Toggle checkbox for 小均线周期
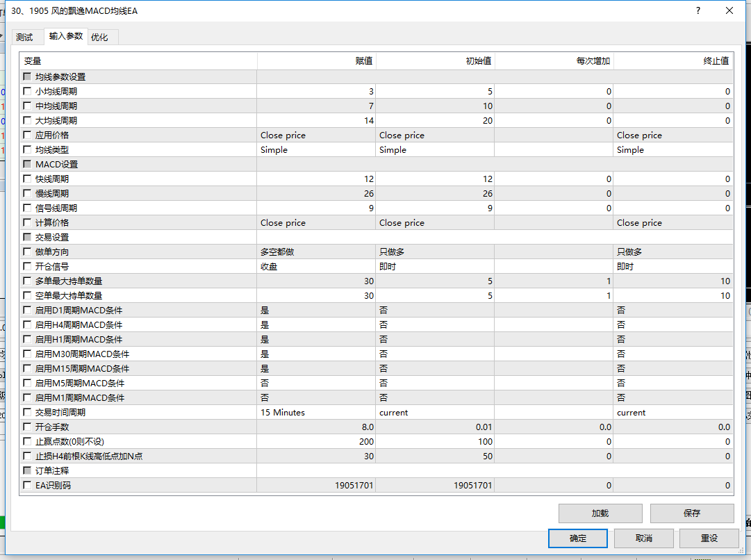 [27, 91]
